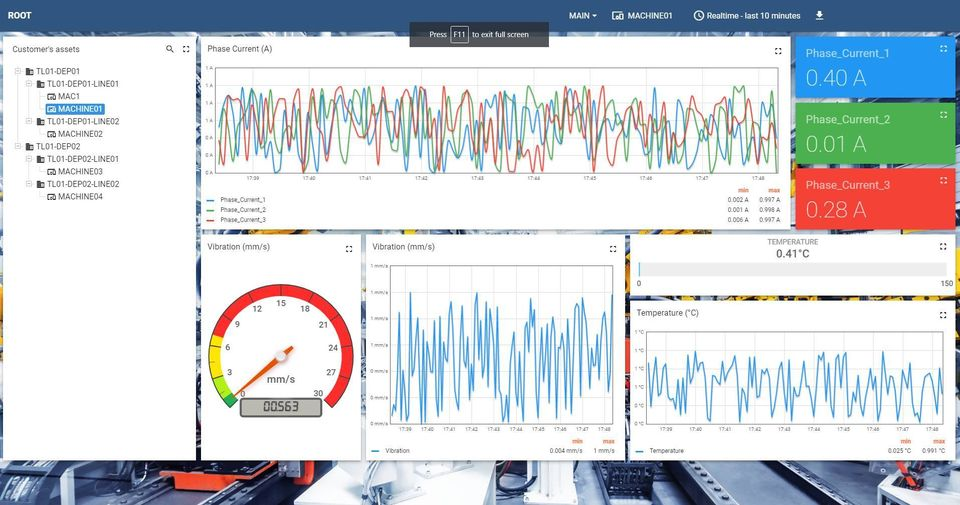Toggle Phase_Current_3 series in chart legend
Screen dimensions: 960x505
242,219
